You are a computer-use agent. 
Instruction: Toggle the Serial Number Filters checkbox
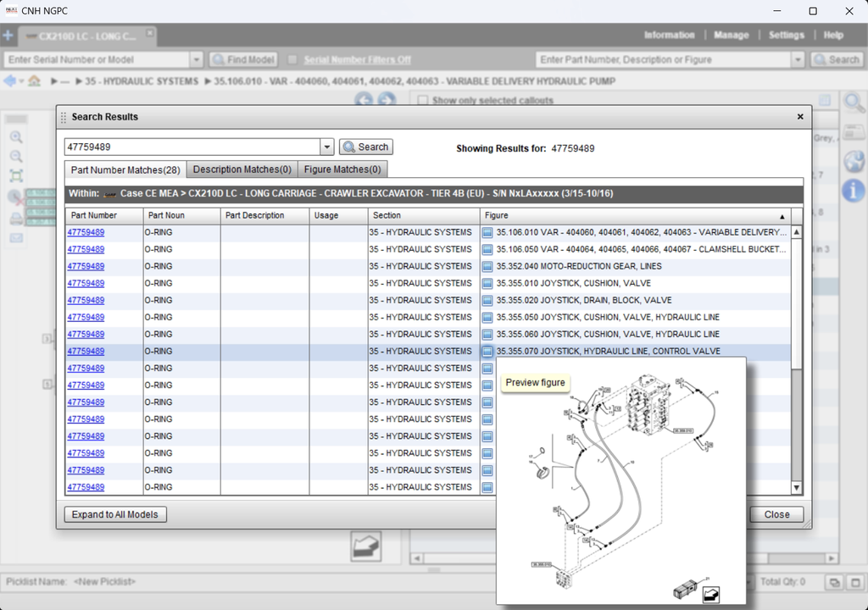tap(293, 59)
